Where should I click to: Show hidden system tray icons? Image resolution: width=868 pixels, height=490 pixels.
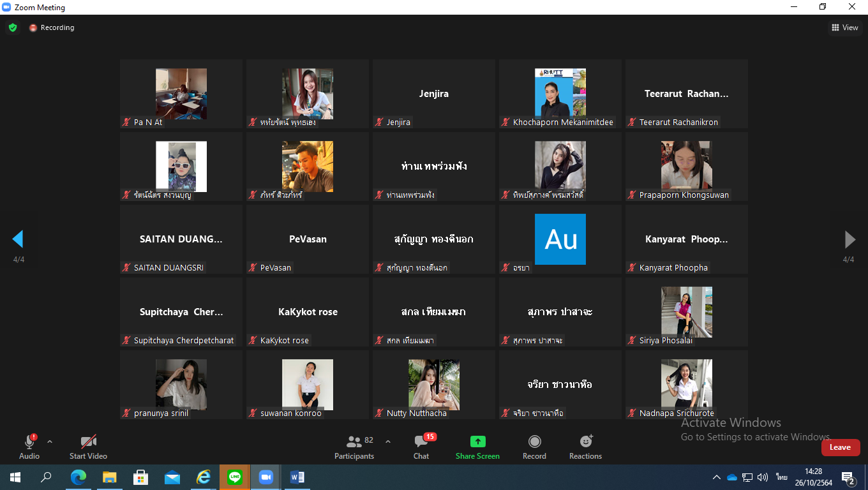[x=717, y=477]
